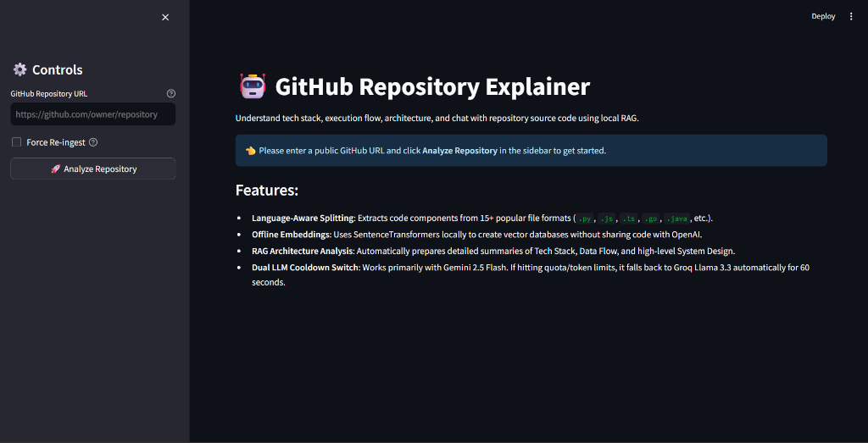Click the 'Understand tech stack' description line
Viewport: 868px width, 443px height.
pos(437,119)
